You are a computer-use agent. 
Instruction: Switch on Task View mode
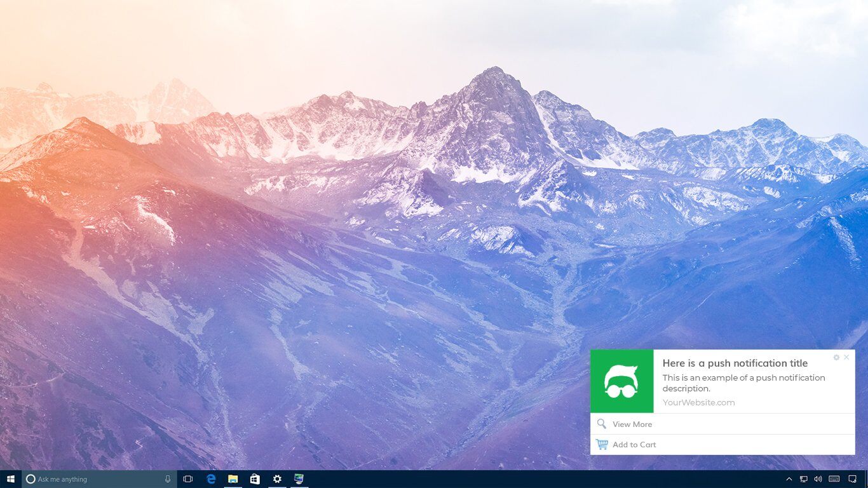tap(188, 479)
